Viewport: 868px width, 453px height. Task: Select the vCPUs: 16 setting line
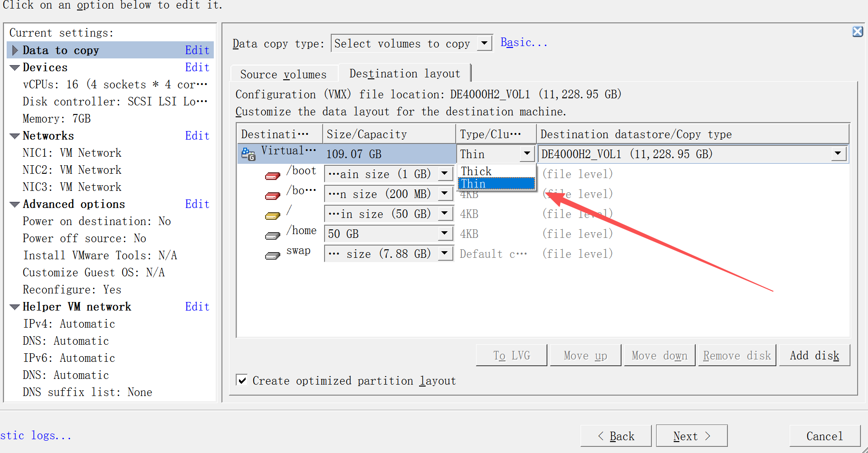tap(115, 85)
